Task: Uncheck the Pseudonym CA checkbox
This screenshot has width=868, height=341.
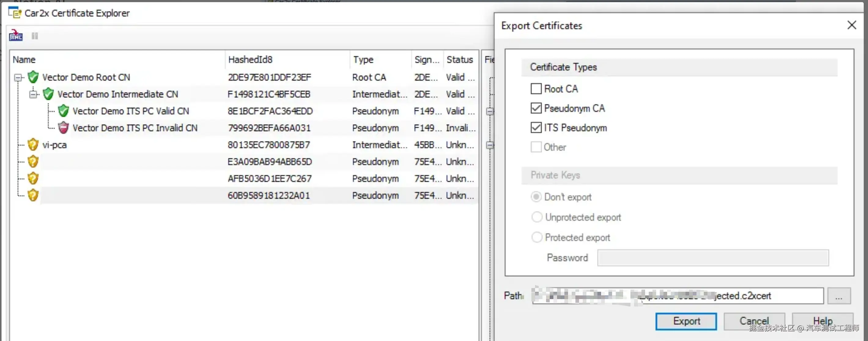Action: pyautogui.click(x=536, y=108)
